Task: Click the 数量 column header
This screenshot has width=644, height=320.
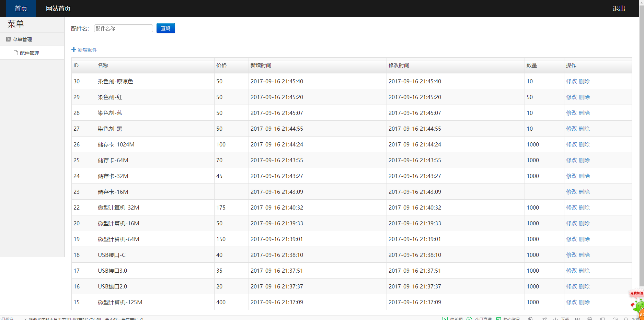Action: pyautogui.click(x=544, y=66)
